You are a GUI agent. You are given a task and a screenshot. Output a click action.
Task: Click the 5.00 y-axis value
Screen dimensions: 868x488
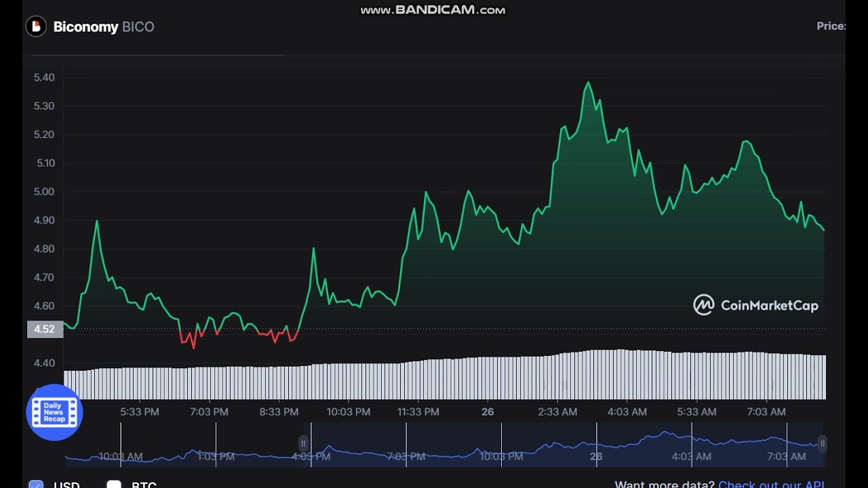coord(44,192)
